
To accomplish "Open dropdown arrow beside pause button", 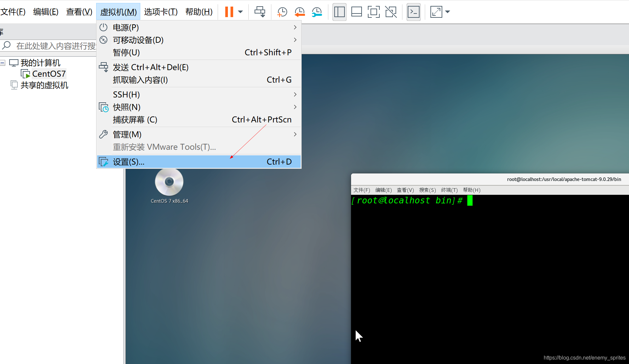I will (x=240, y=12).
